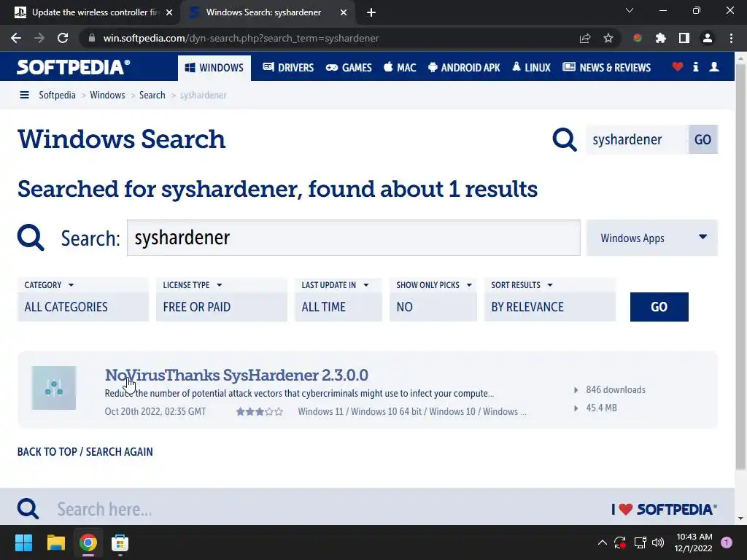Open the Mac section
This screenshot has height=560, width=747.
[x=400, y=68]
